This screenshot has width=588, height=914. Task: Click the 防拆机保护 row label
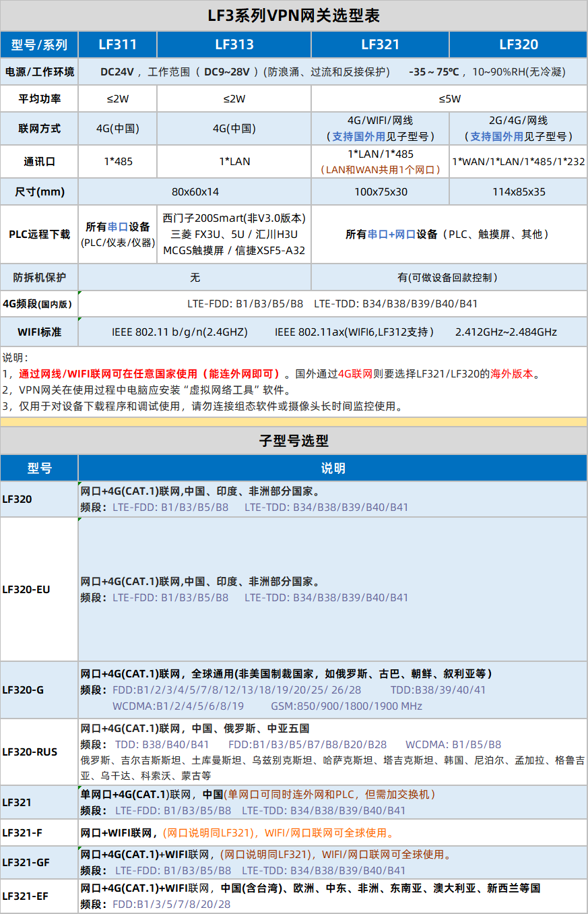click(x=39, y=277)
